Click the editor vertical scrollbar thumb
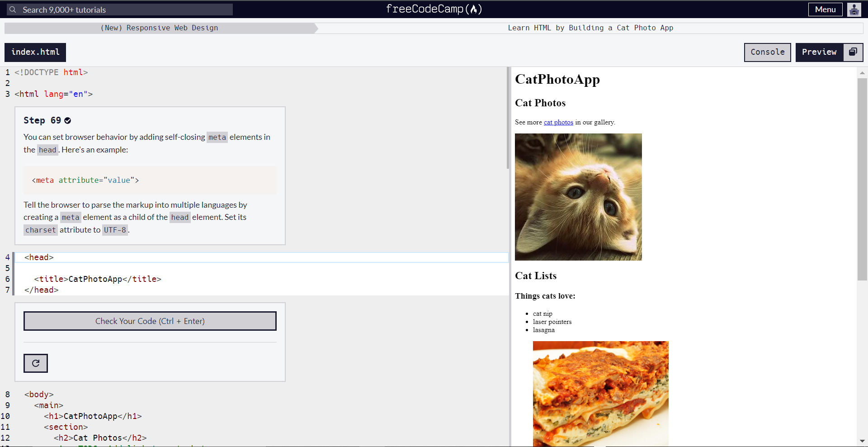Image resolution: width=868 pixels, height=447 pixels. [x=508, y=118]
